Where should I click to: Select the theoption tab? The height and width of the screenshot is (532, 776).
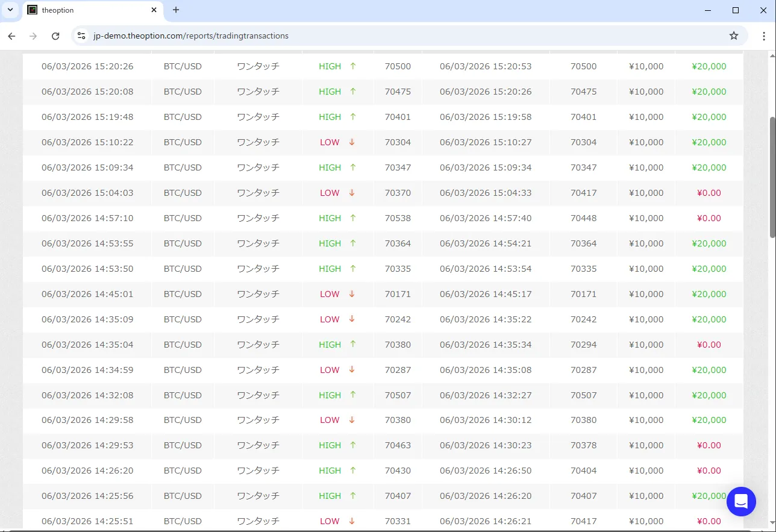pyautogui.click(x=93, y=10)
